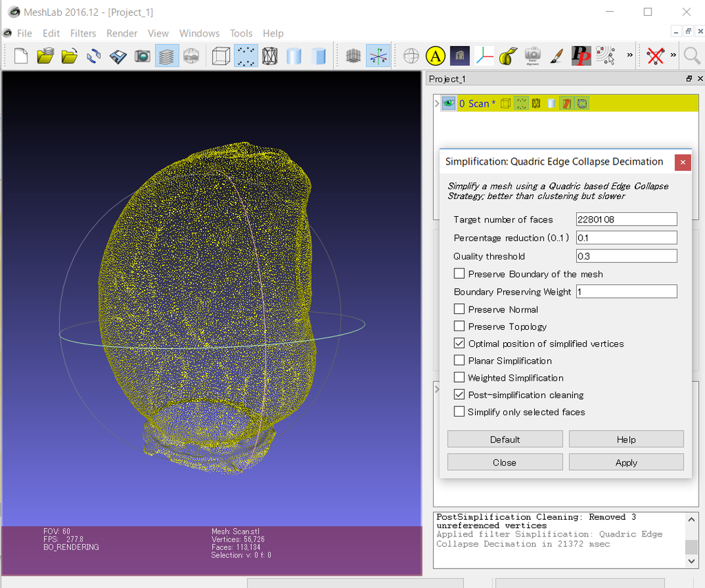705x588 pixels.
Task: Toggle Scan layer visibility eye icon
Action: (x=448, y=103)
